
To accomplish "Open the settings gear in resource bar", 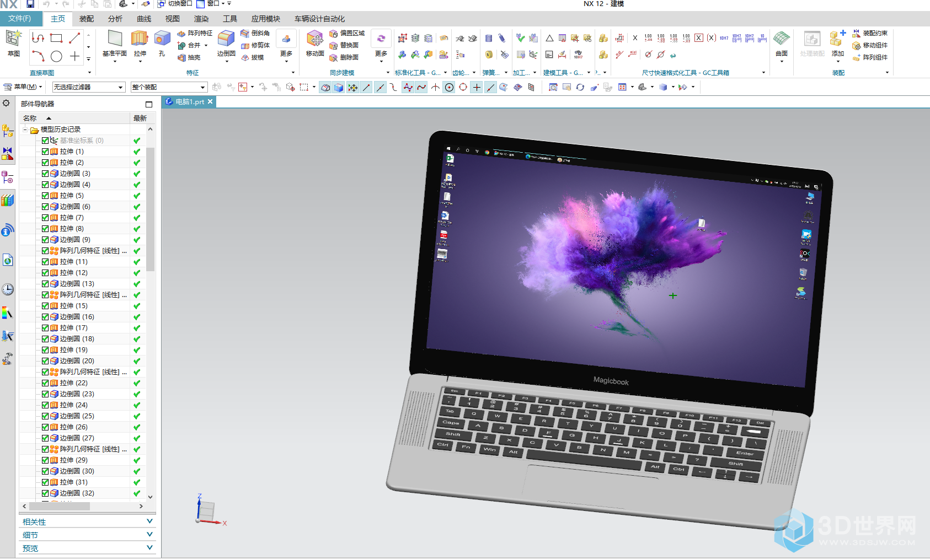I will [x=6, y=103].
